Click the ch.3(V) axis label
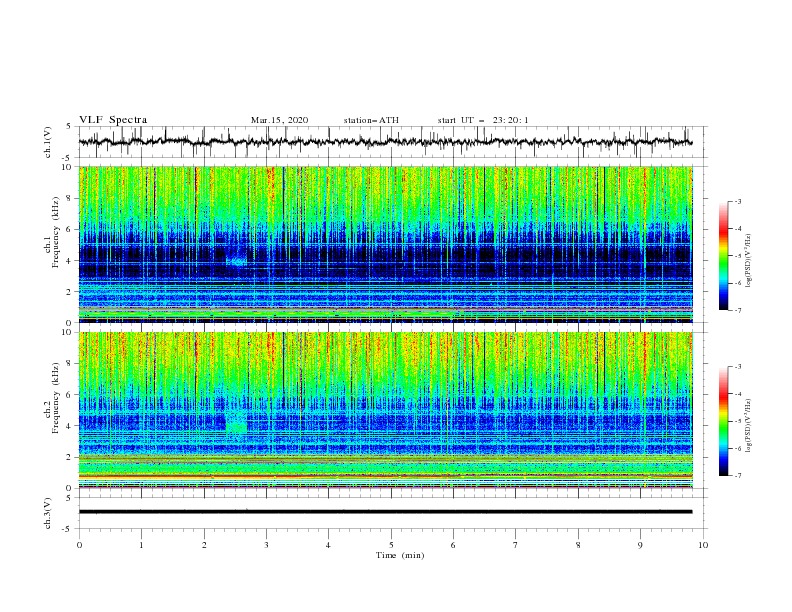 (x=48, y=514)
